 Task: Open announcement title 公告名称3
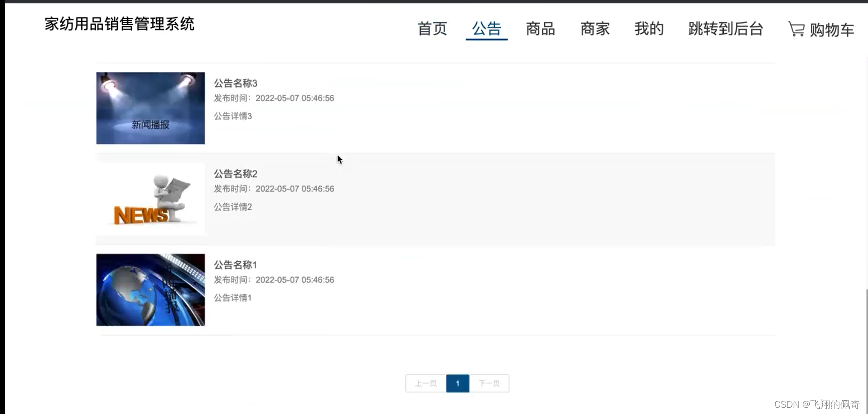tap(236, 83)
